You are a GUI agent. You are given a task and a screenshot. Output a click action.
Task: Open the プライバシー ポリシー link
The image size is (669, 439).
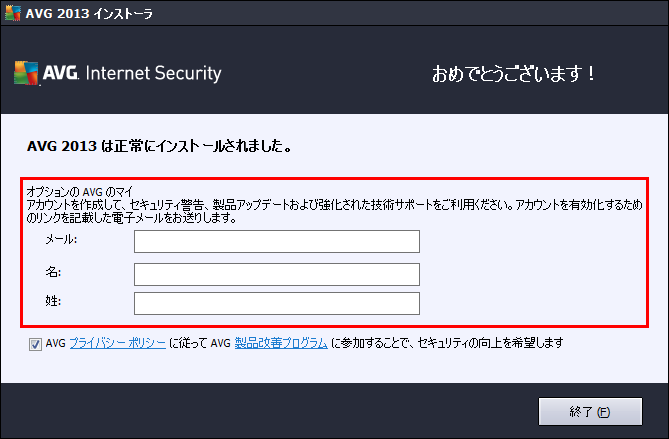[x=117, y=343]
